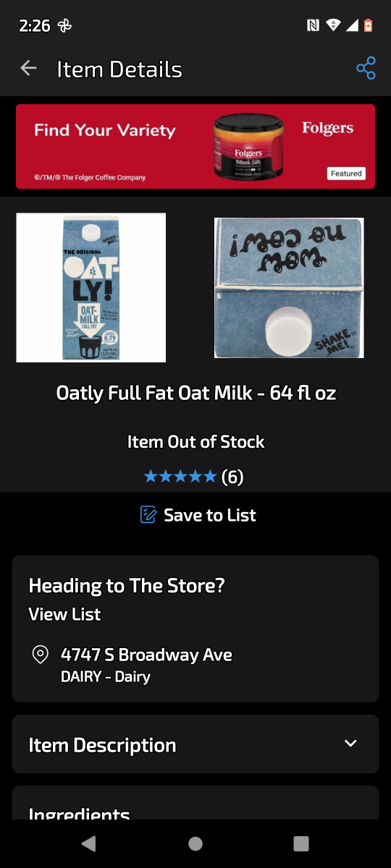This screenshot has height=868, width=391.
Task: Tap the Android recent apps square
Action: tap(301, 843)
